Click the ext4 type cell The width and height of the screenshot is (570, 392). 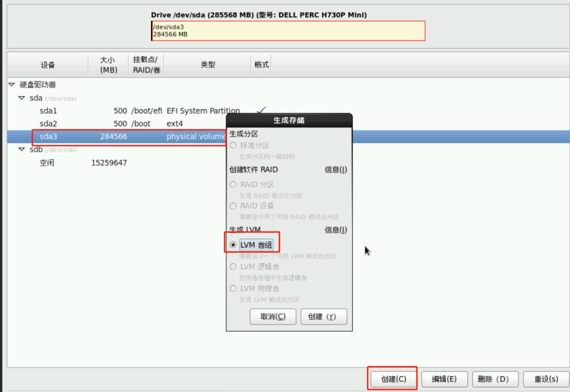click(175, 124)
